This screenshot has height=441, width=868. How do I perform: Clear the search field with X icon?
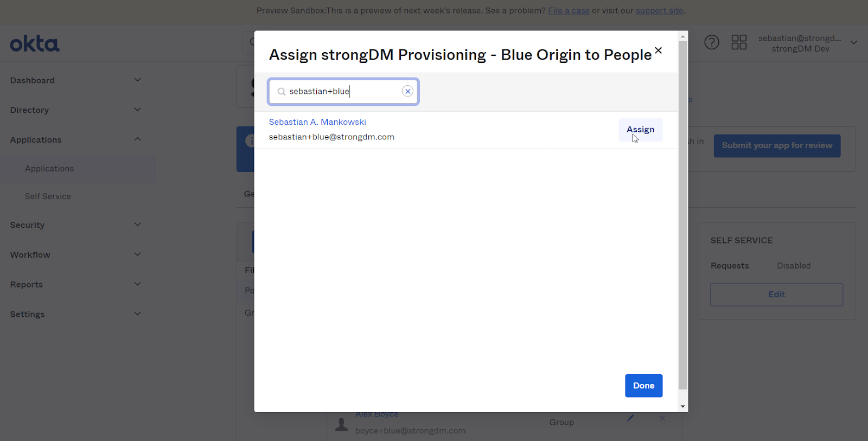point(407,91)
